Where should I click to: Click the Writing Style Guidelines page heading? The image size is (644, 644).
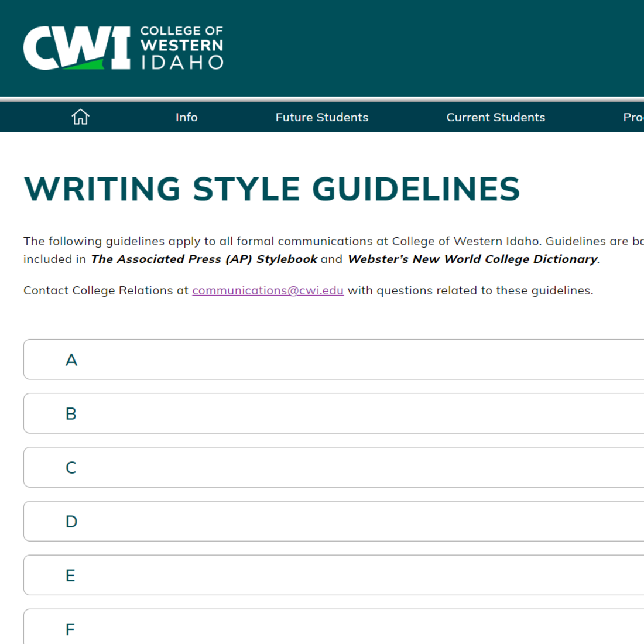click(271, 189)
